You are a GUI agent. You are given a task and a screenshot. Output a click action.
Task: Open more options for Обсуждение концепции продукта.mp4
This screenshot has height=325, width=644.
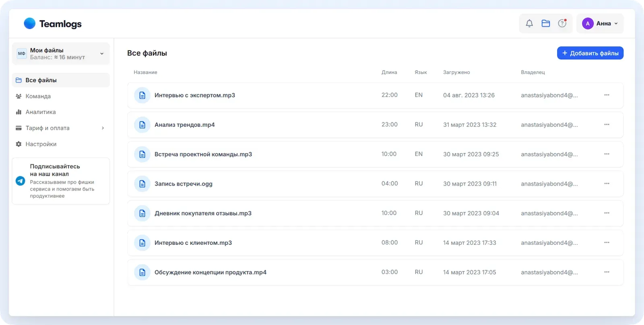coord(607,272)
